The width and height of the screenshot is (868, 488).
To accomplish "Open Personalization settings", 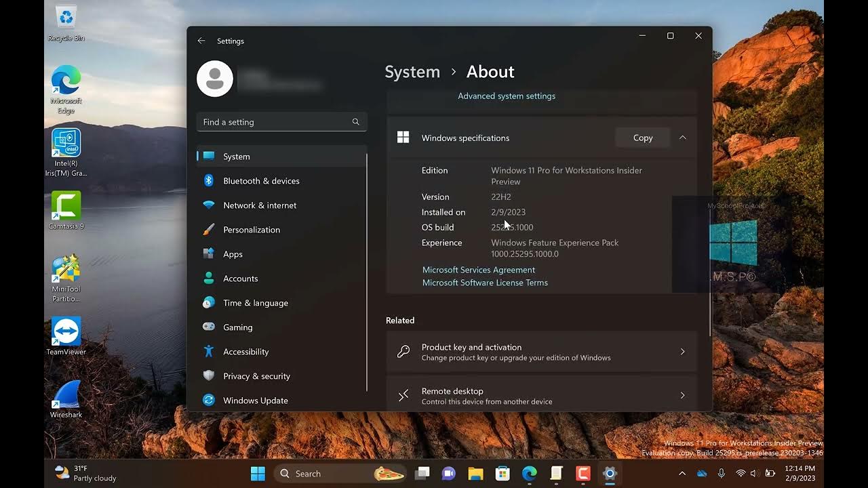I will tap(281, 230).
